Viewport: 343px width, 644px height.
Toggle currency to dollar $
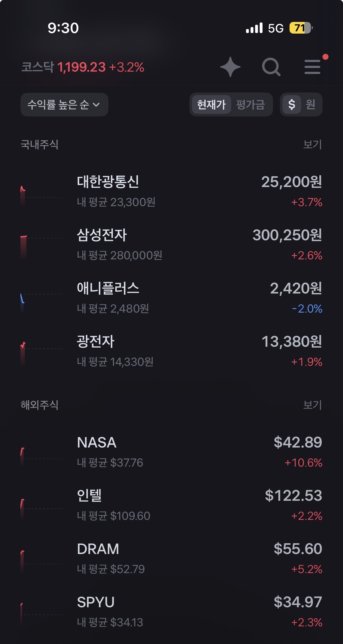coord(292,104)
